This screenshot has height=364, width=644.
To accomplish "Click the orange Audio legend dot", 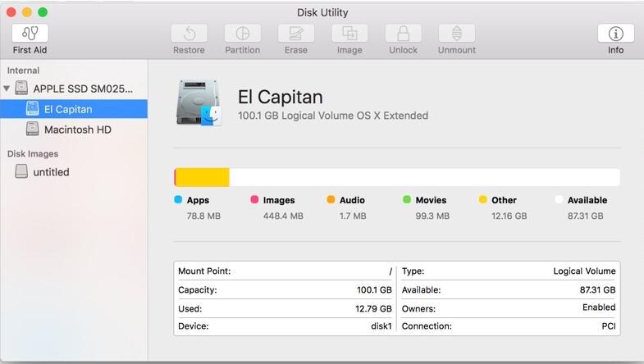I will [x=331, y=199].
